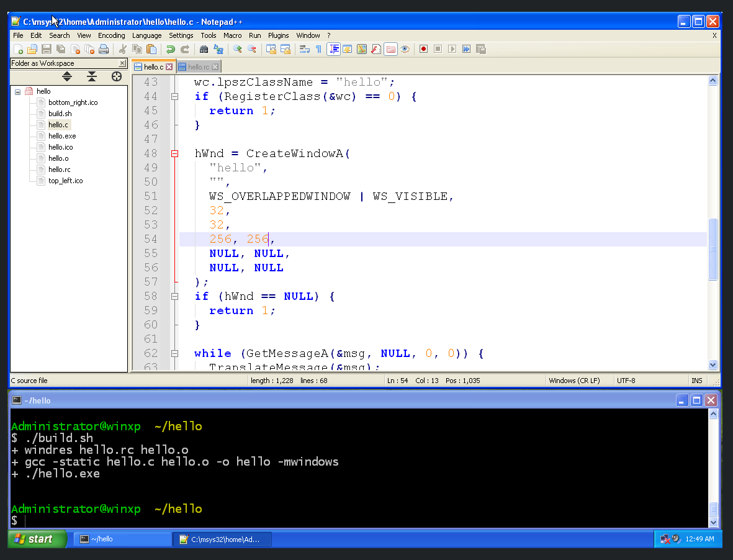Toggle the Folder as Workspace panel icon
733x560 pixels.
click(x=391, y=49)
